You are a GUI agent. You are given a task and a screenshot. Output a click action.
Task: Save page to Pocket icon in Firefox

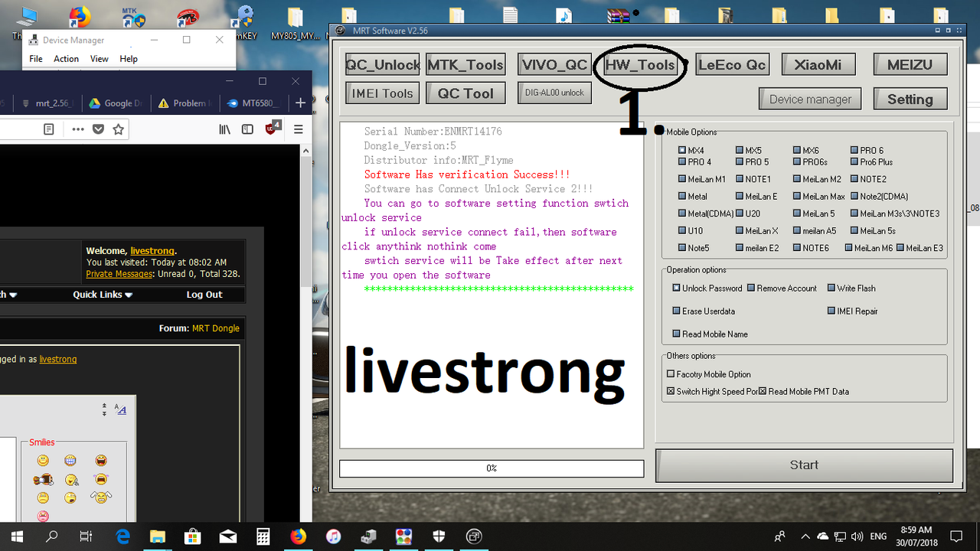[x=99, y=129]
